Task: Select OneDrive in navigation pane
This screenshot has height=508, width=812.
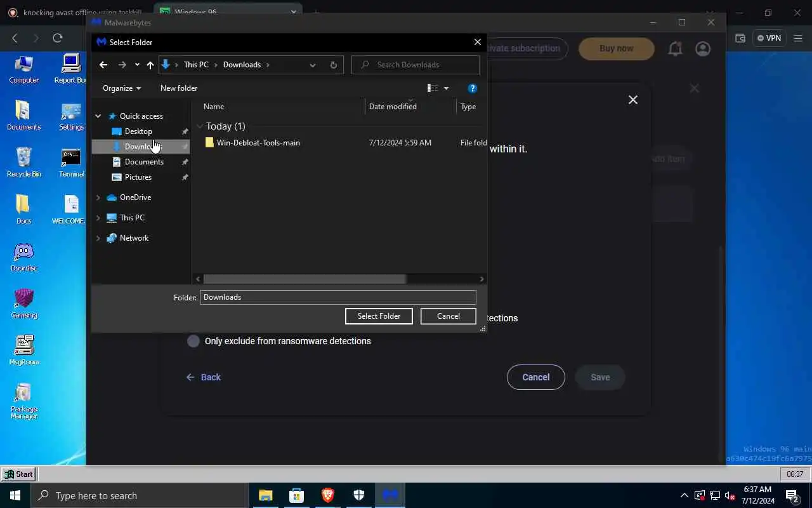Action: pos(135,197)
